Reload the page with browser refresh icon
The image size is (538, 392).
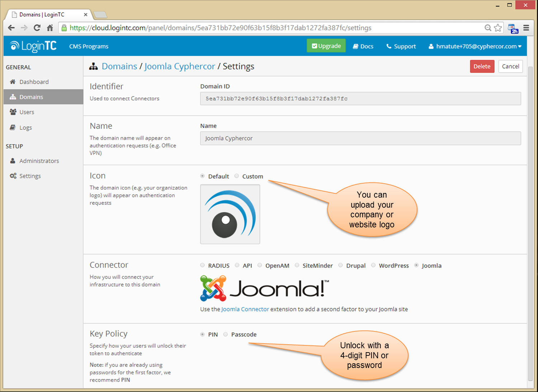37,28
